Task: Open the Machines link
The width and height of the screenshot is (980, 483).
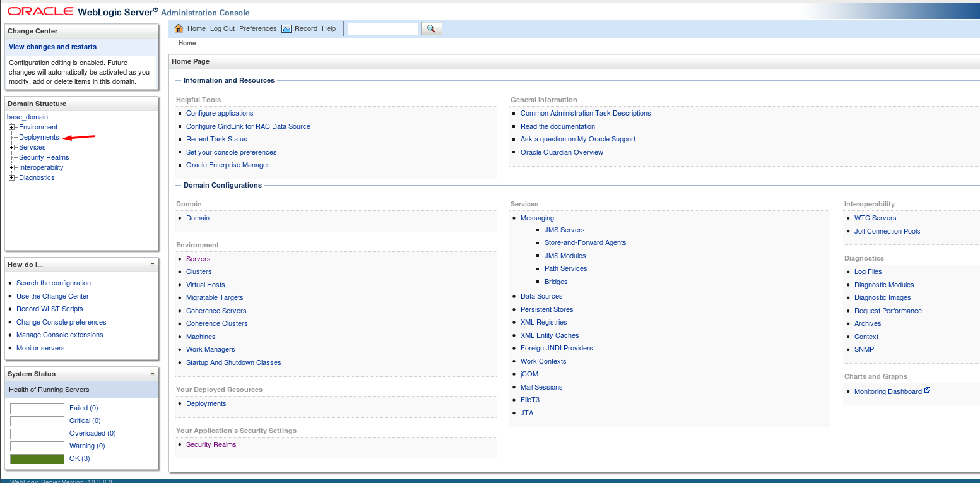Action: tap(201, 337)
